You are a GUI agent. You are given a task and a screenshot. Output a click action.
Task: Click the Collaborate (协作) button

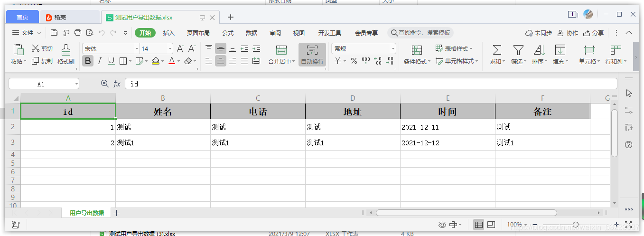(568, 33)
